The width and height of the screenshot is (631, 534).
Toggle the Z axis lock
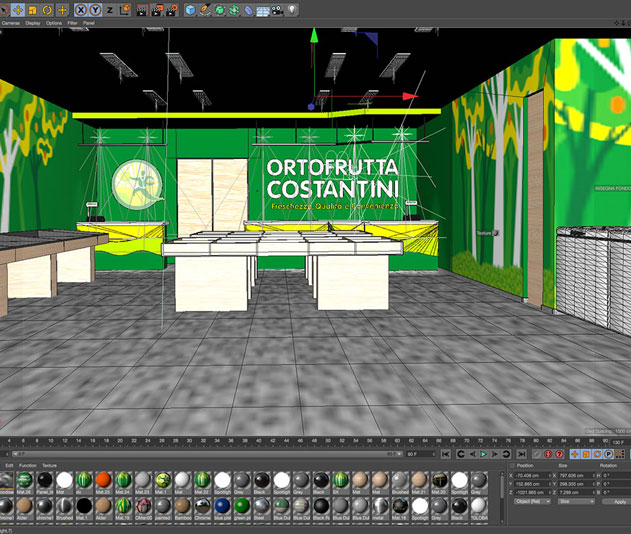click(x=110, y=10)
